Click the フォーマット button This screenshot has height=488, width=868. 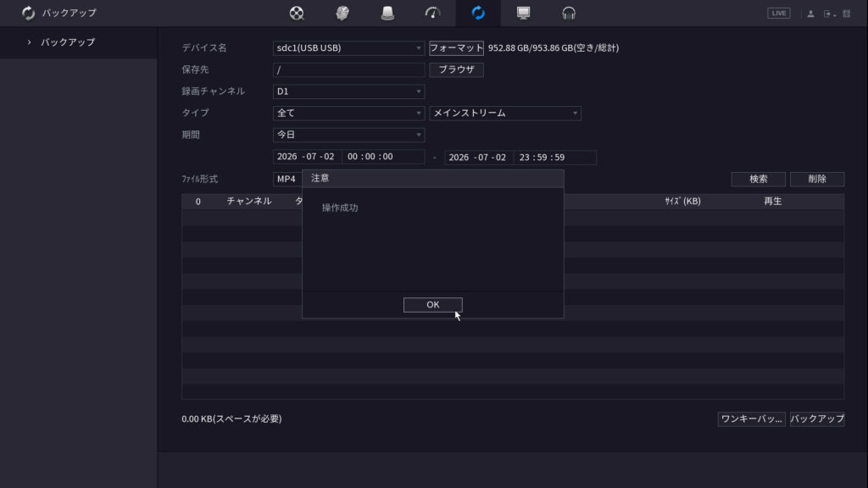pyautogui.click(x=456, y=48)
